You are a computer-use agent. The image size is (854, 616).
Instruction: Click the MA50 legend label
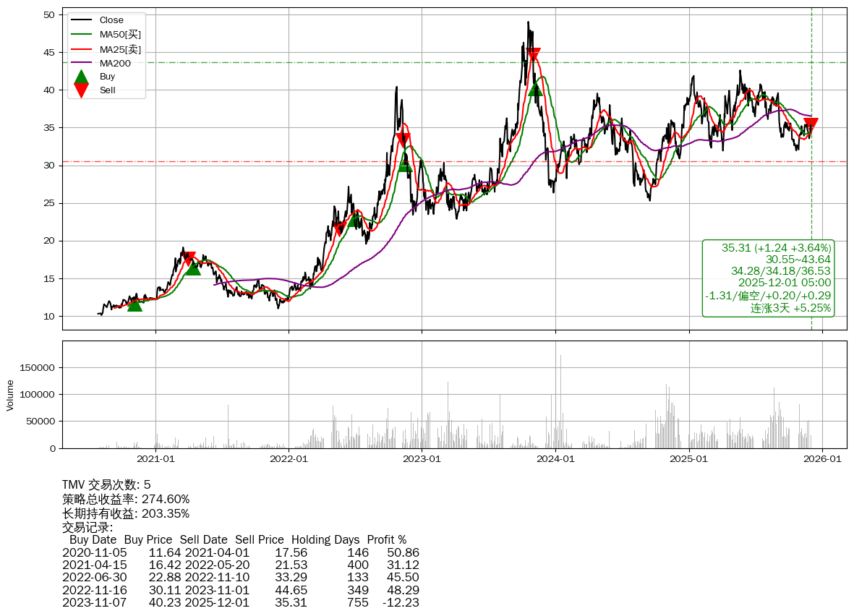[120, 35]
